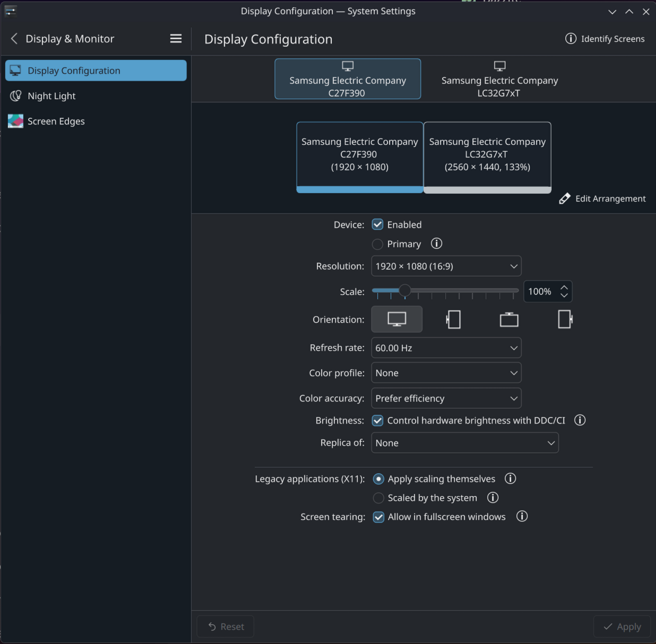Minimize the System Settings window
656x644 pixels.
point(612,11)
